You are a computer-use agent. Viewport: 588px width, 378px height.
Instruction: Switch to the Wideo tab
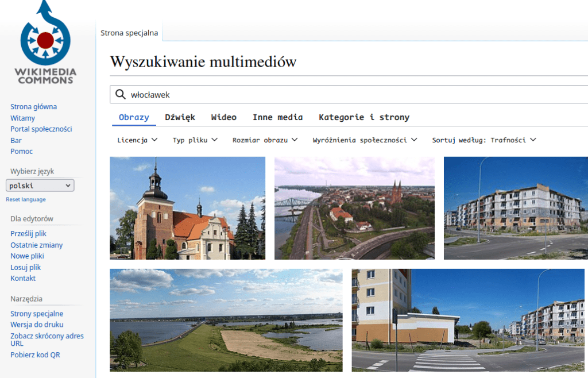pyautogui.click(x=223, y=117)
